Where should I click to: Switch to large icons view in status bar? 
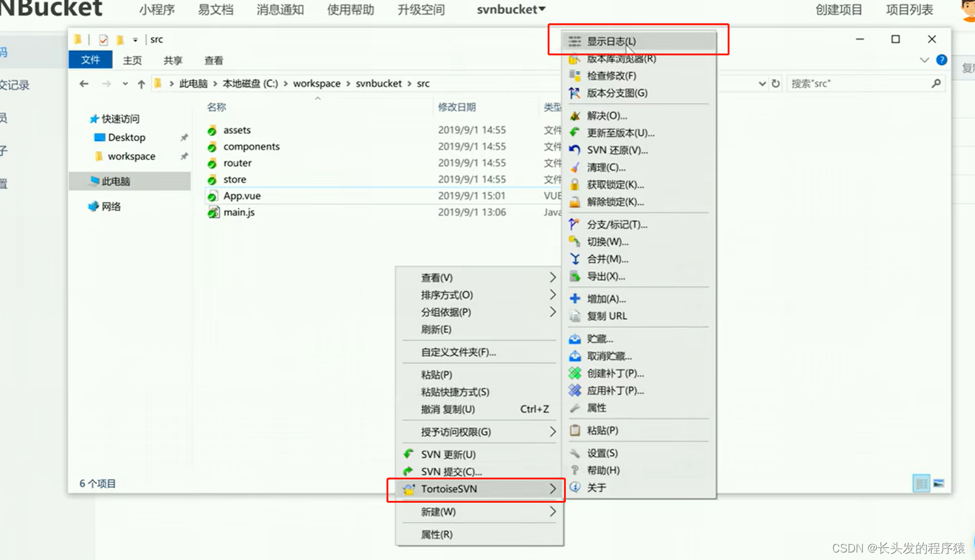click(x=938, y=483)
